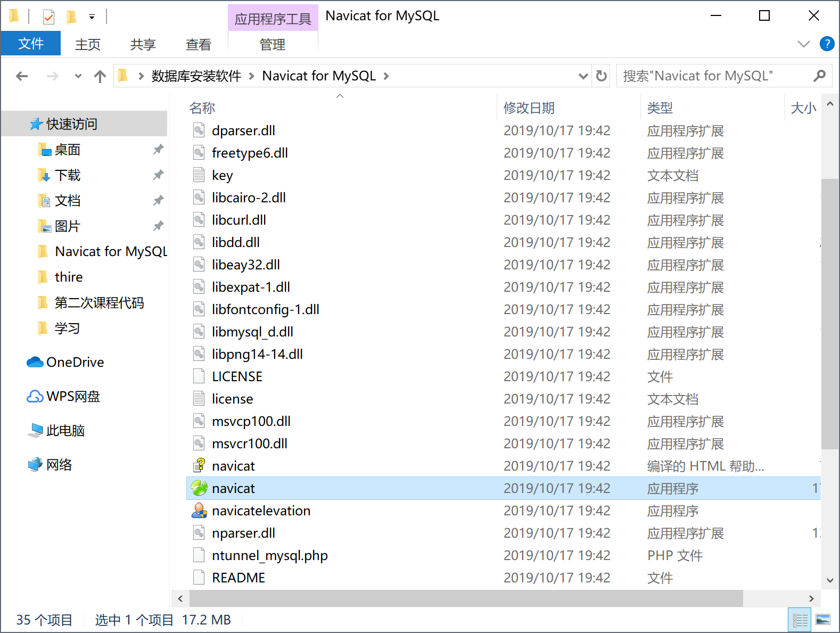Click the search magnifier icon

pyautogui.click(x=819, y=76)
